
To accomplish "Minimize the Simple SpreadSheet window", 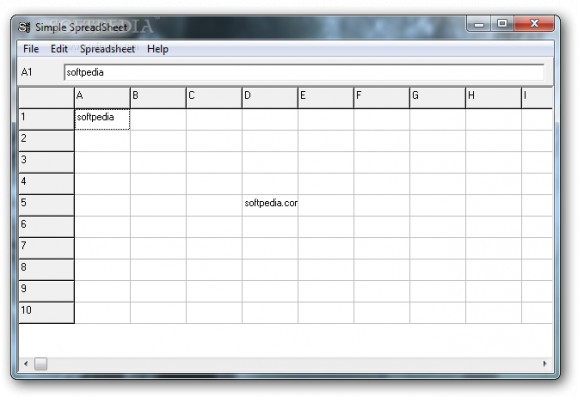I will 478,24.
